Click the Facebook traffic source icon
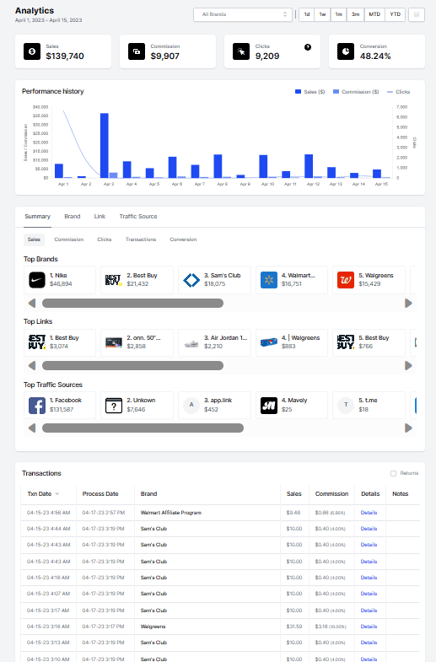 click(37, 405)
